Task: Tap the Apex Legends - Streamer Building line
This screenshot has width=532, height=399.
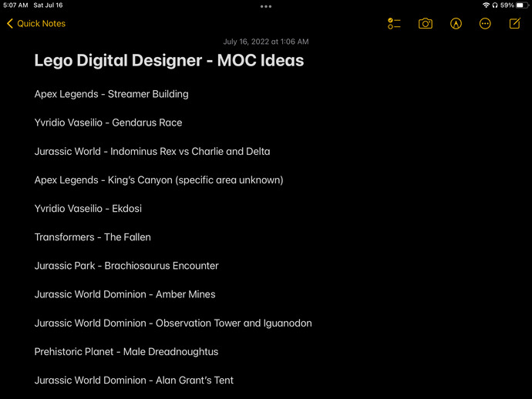Action: 111,94
